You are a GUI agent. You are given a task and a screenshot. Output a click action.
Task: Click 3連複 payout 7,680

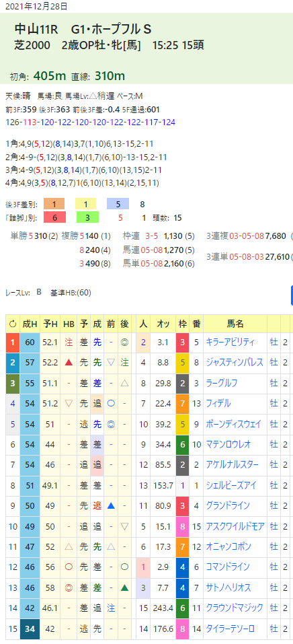[x=277, y=236]
